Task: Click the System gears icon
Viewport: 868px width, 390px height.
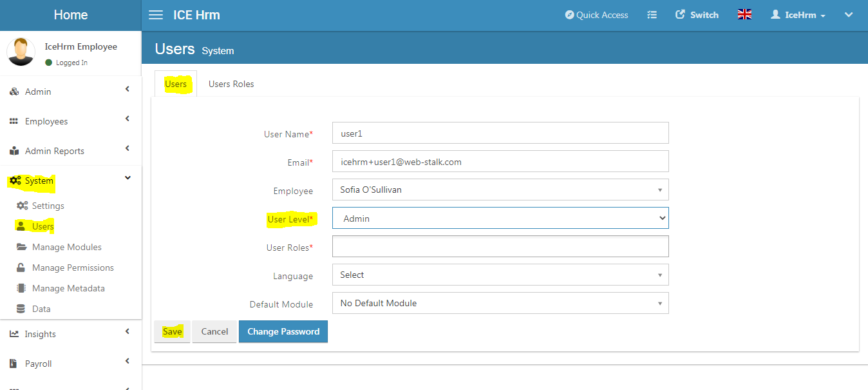Action: [x=15, y=180]
